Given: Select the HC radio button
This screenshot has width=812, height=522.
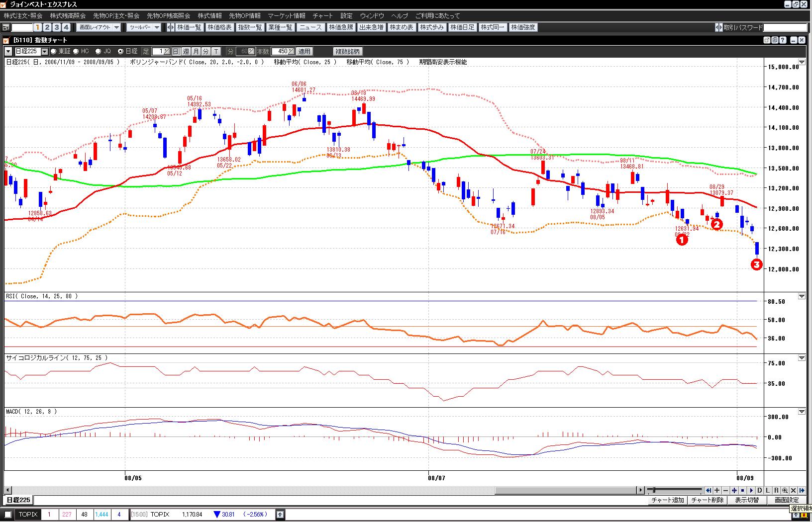Looking at the screenshot, I should click(x=76, y=51).
